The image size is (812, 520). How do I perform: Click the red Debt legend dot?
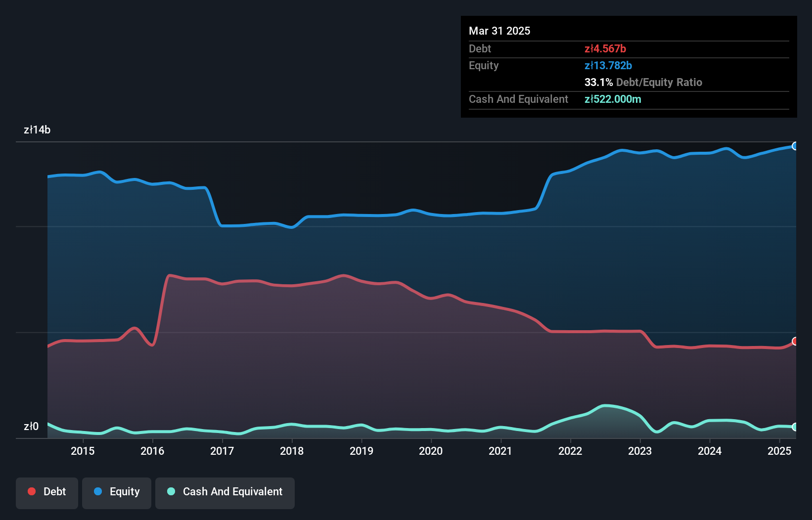pyautogui.click(x=31, y=491)
